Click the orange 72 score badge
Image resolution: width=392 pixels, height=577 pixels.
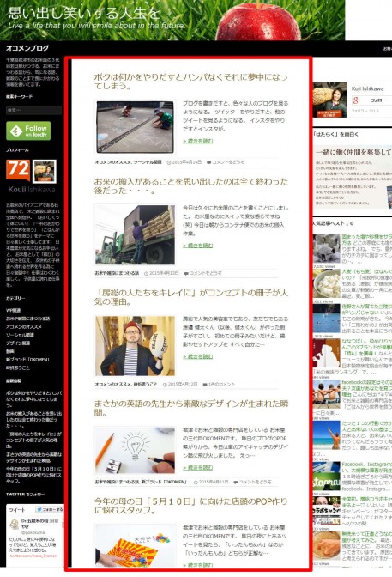point(18,170)
